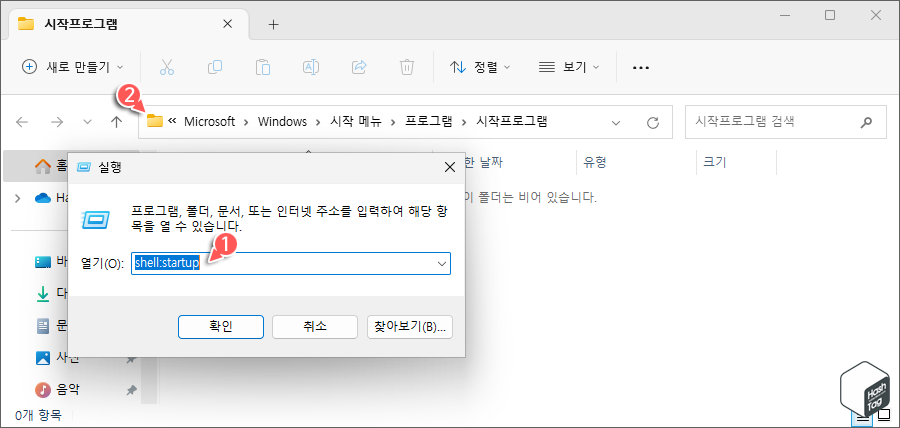Click the Share icon in toolbar
This screenshot has width=900, height=428.
359,67
